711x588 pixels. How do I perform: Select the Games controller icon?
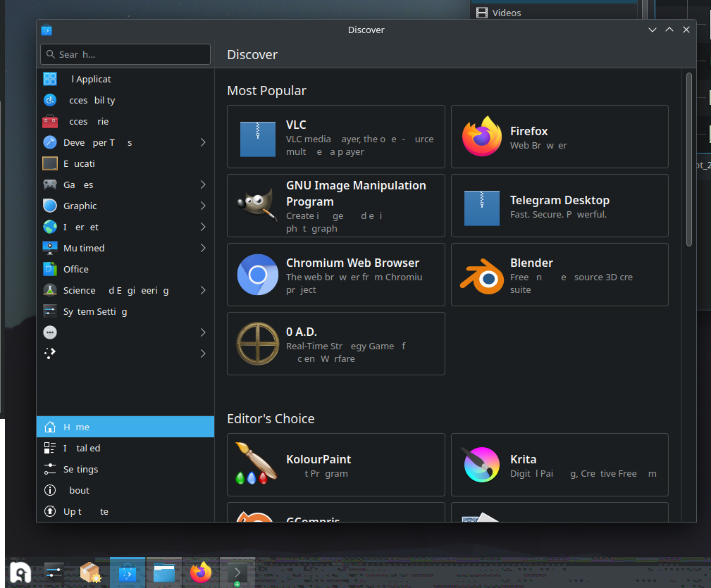(x=50, y=184)
